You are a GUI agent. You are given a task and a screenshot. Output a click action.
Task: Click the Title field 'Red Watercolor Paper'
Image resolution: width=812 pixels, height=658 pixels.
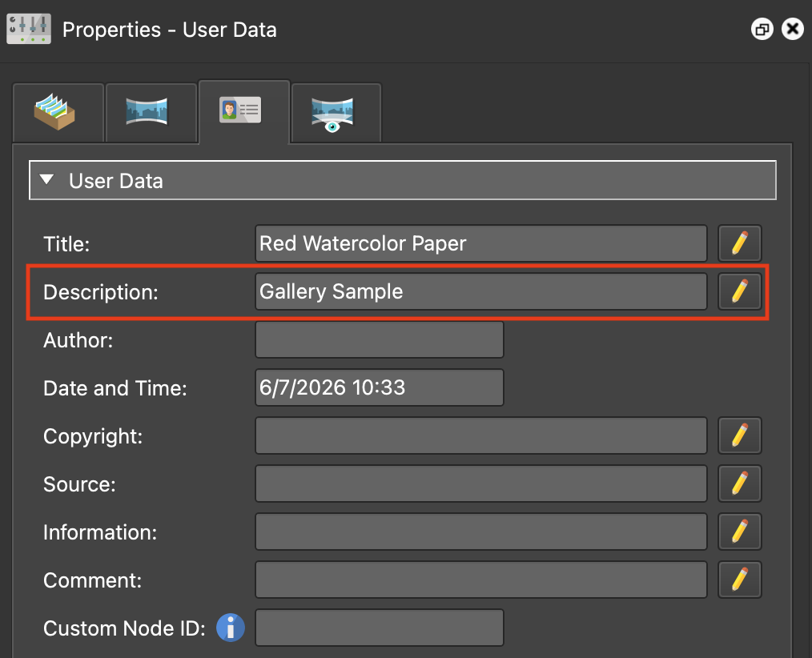point(481,243)
